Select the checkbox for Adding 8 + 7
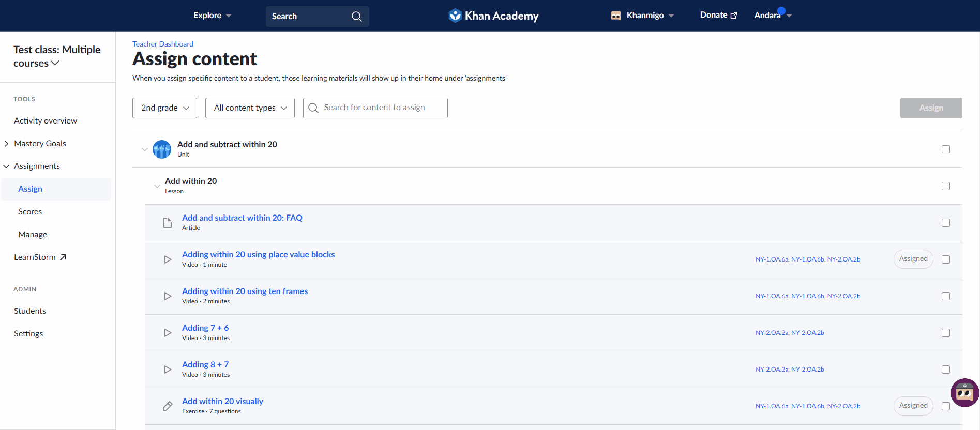This screenshot has width=980, height=430. pos(945,370)
